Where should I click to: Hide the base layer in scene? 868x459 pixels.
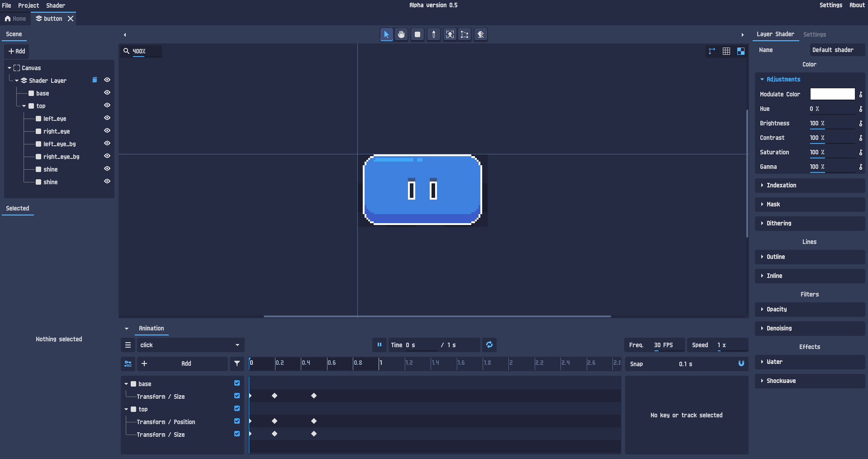(107, 93)
